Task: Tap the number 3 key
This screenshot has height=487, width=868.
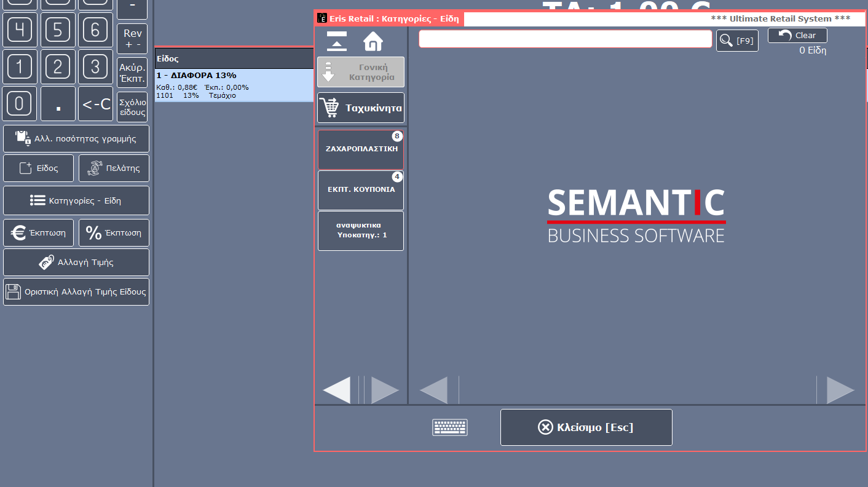Action: (x=95, y=67)
